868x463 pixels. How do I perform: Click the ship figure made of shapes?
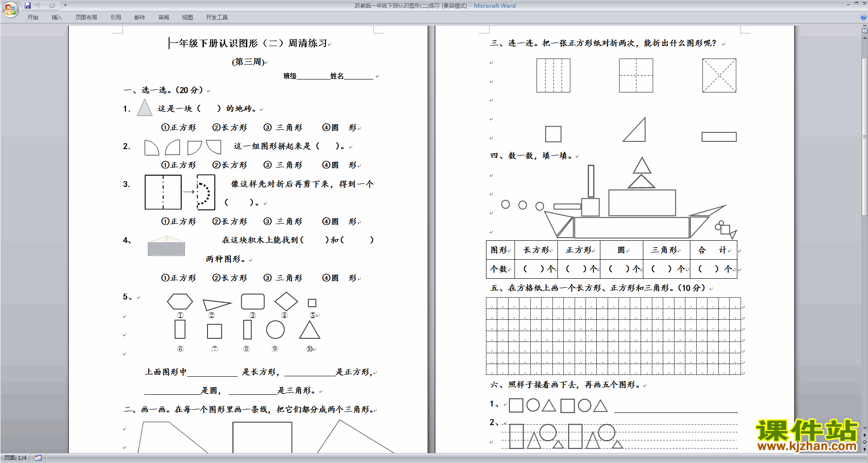tap(619, 199)
